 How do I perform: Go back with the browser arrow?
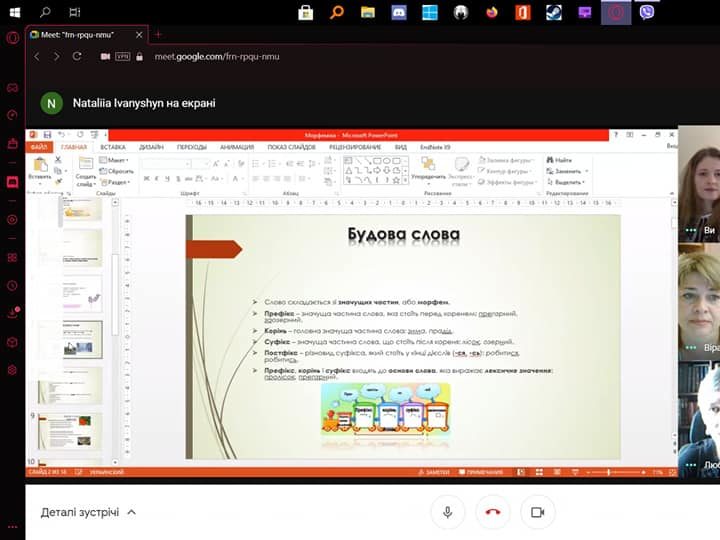click(37, 56)
